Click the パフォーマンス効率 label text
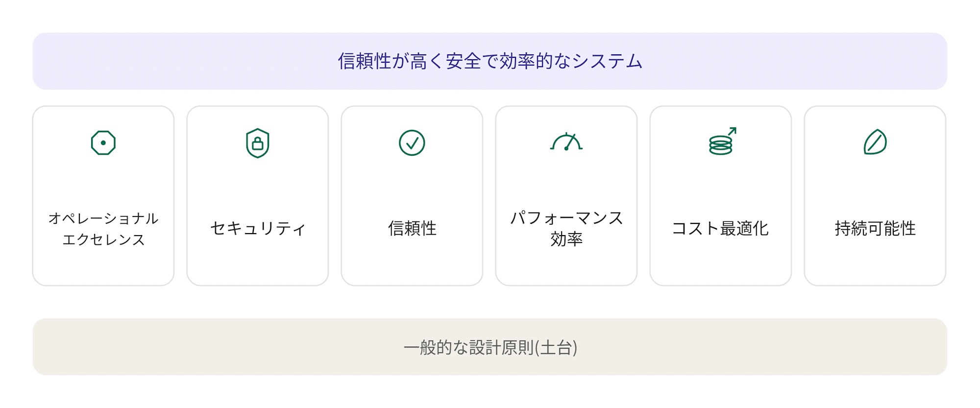This screenshot has width=980, height=408. (x=566, y=228)
